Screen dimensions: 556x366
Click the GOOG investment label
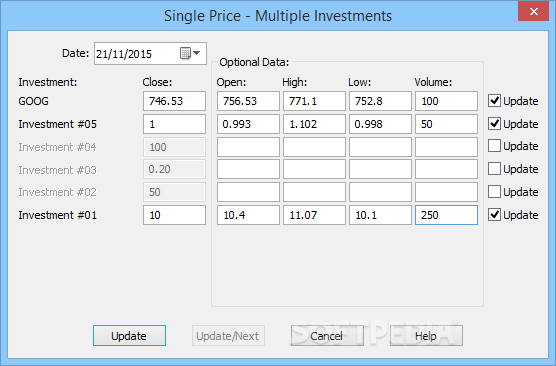tap(33, 101)
